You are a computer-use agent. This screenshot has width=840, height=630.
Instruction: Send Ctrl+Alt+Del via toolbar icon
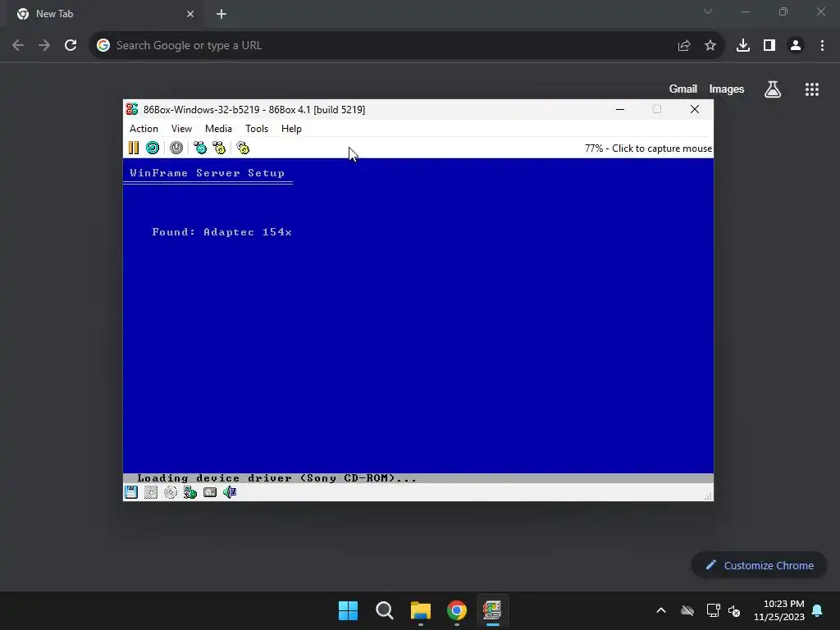[200, 148]
